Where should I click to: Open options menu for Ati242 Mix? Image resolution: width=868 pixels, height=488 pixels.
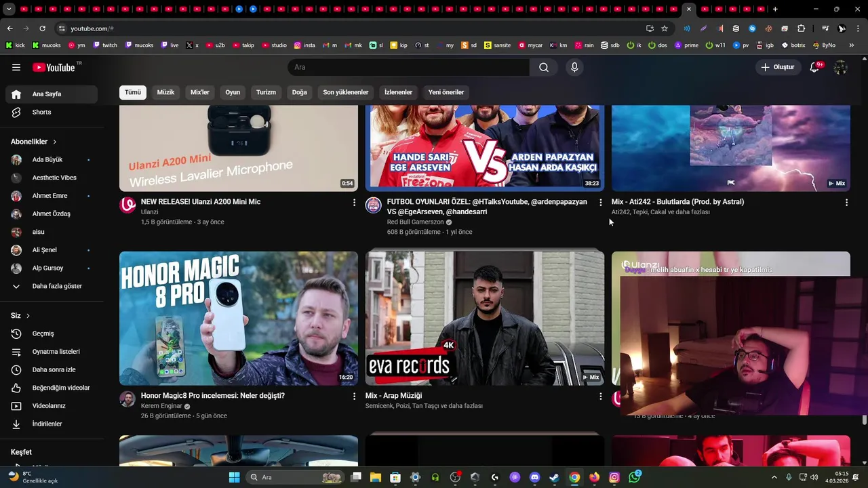click(846, 202)
